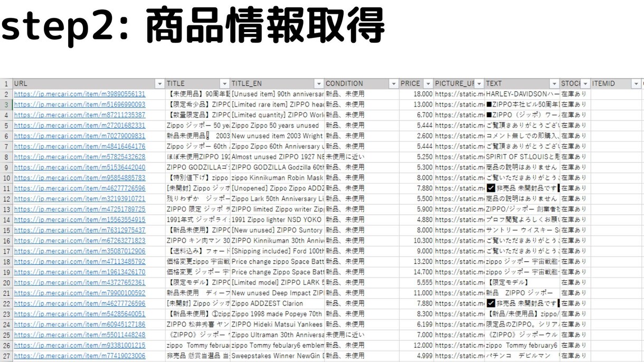
Task: Select cell 'Sweepstakes Winner NewGin'
Action: click(278, 356)
